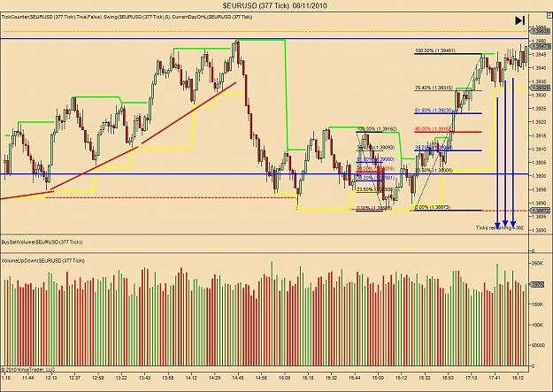Click the © 2010 NinjaTrader, LLC copyright text
Screen dimensions: 553x392
tap(27, 369)
